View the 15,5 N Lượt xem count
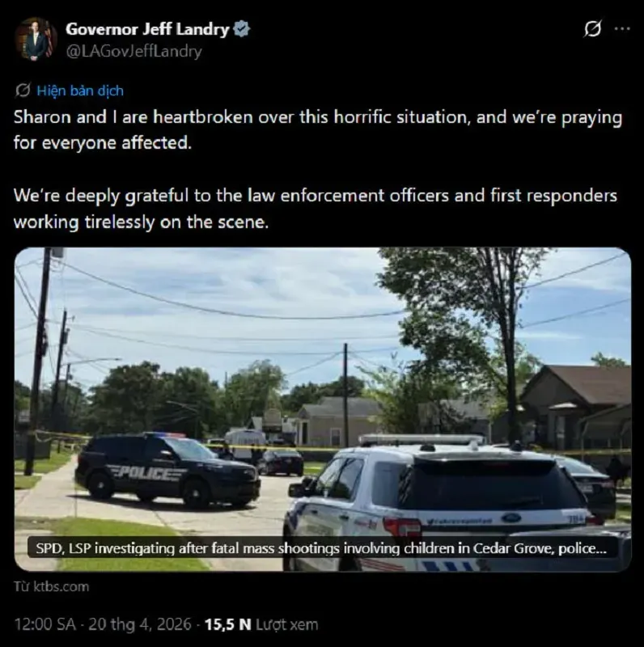The width and height of the screenshot is (644, 647). (261, 624)
